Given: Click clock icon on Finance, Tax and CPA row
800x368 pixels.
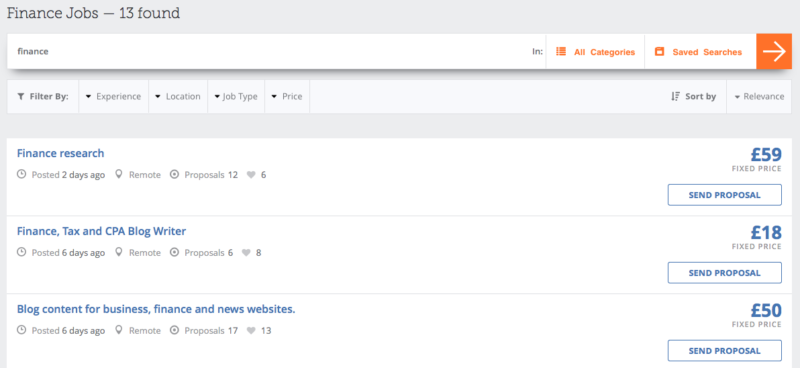Looking at the screenshot, I should pyautogui.click(x=21, y=253).
